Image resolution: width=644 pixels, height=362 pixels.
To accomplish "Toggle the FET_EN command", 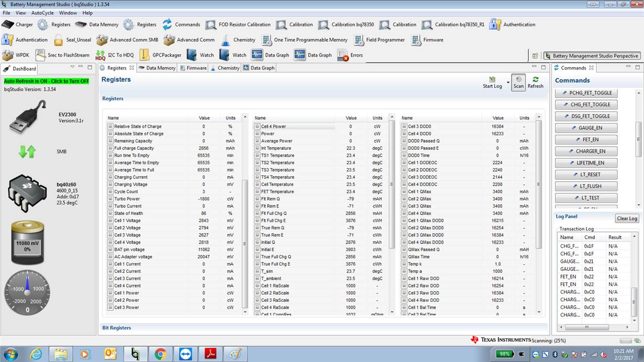I will pyautogui.click(x=586, y=140).
